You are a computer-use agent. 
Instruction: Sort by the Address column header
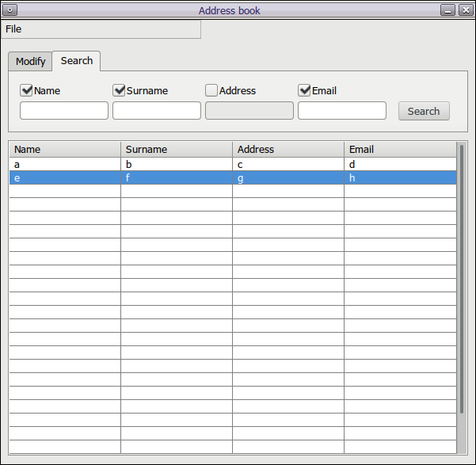pyautogui.click(x=288, y=150)
